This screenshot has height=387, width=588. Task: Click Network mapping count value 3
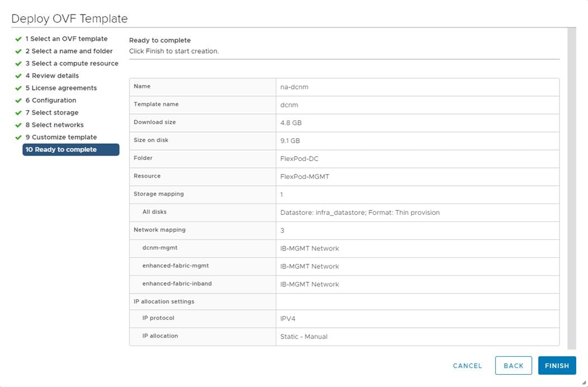pyautogui.click(x=283, y=230)
